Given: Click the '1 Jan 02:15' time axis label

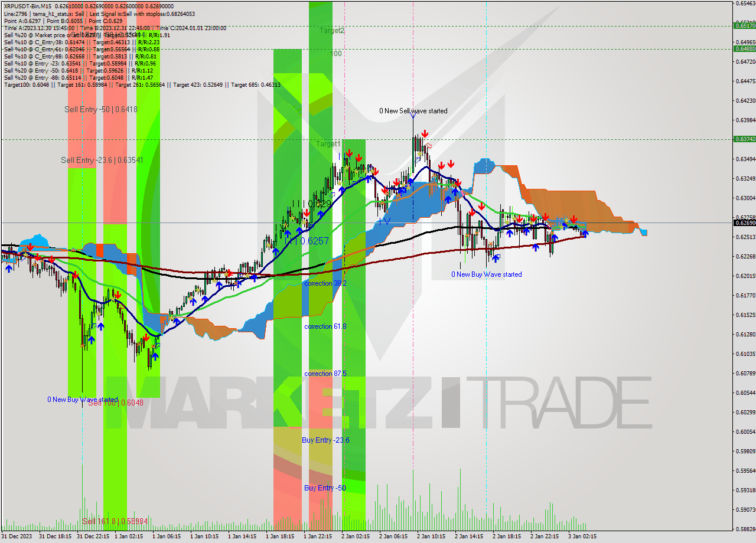Looking at the screenshot, I should pos(129,537).
